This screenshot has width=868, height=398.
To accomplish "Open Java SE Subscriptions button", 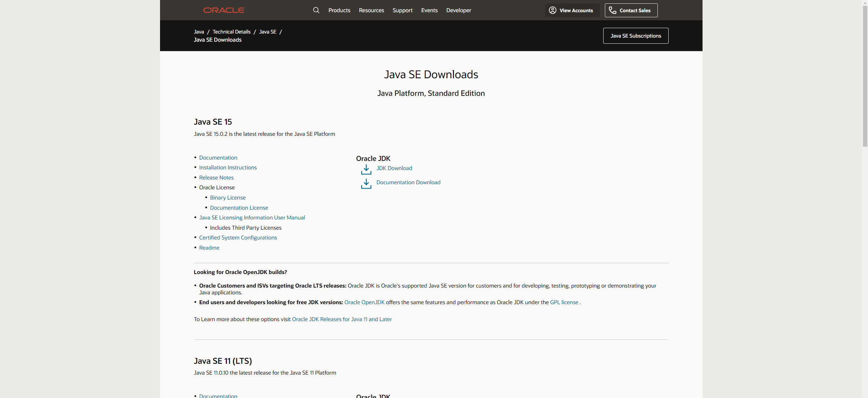I will (636, 36).
